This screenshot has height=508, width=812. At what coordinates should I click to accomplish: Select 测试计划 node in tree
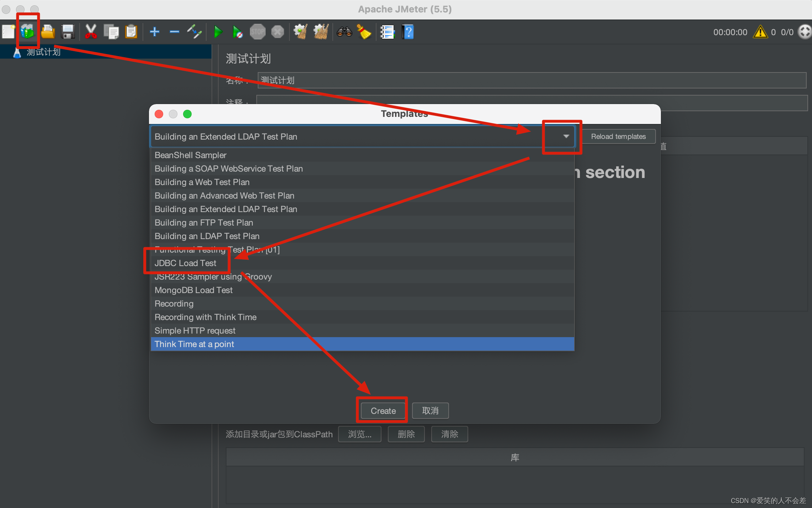(x=43, y=52)
